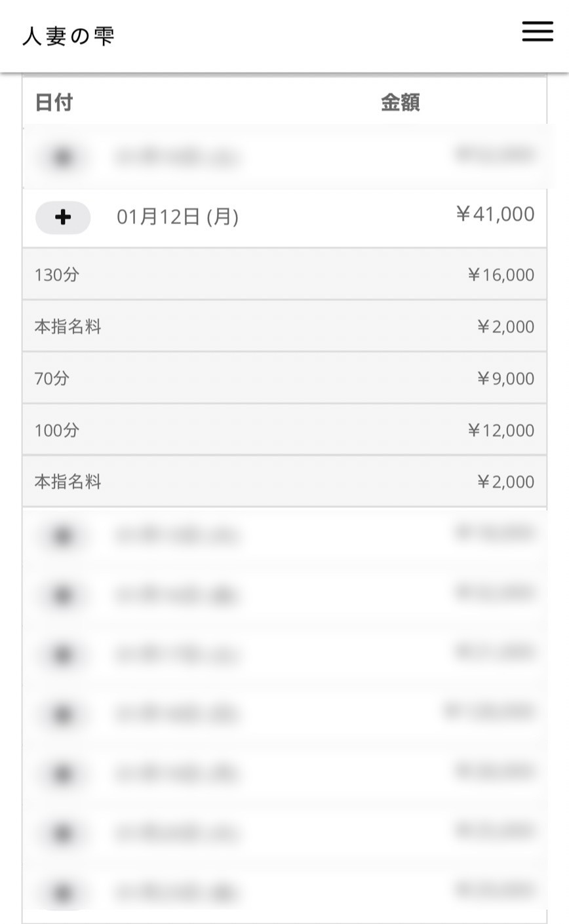Select the 70分 detail row label

(52, 378)
